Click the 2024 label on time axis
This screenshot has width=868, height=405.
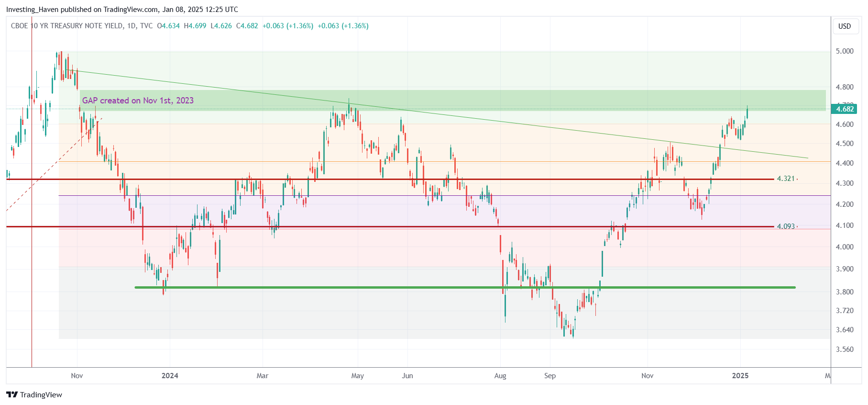(170, 376)
